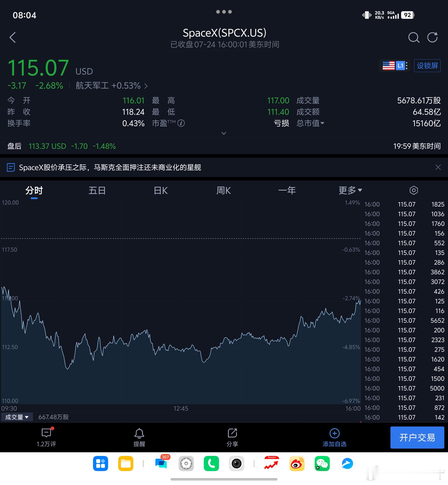Tap the trade row with volume 2323
Image resolution: width=448 pixels, height=485 pixels.
404,340
